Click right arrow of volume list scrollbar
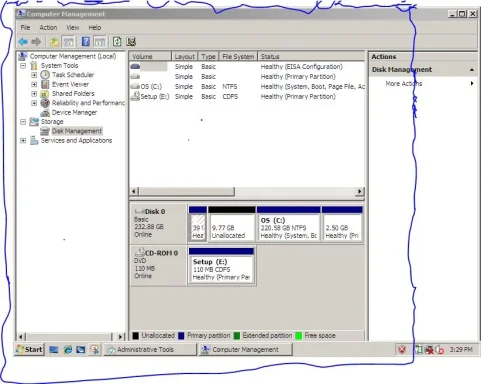 click(x=359, y=191)
